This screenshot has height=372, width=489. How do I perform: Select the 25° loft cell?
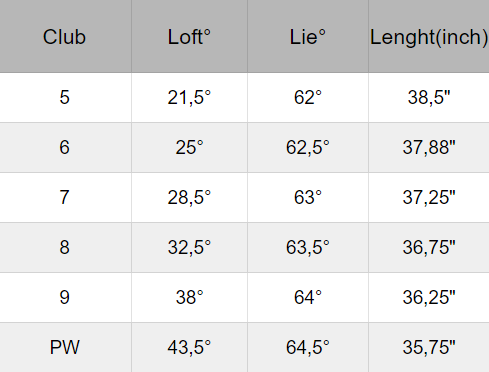[189, 147]
